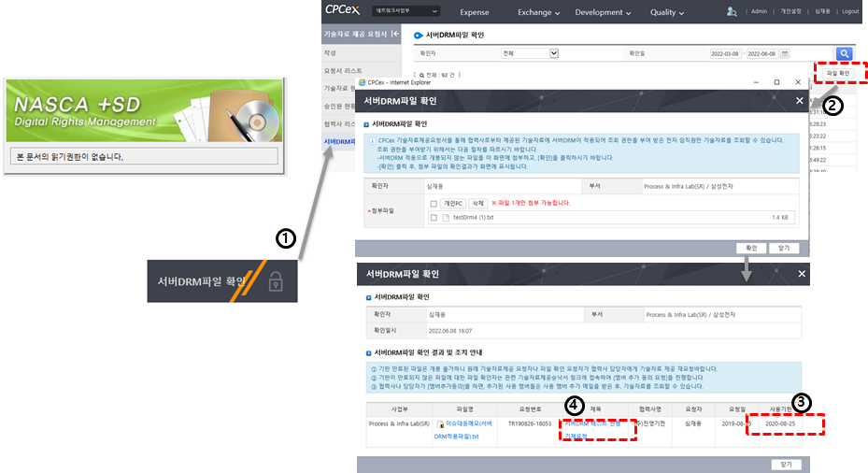Click the 개인PC upload button
The height and width of the screenshot is (473, 868).
point(452,203)
